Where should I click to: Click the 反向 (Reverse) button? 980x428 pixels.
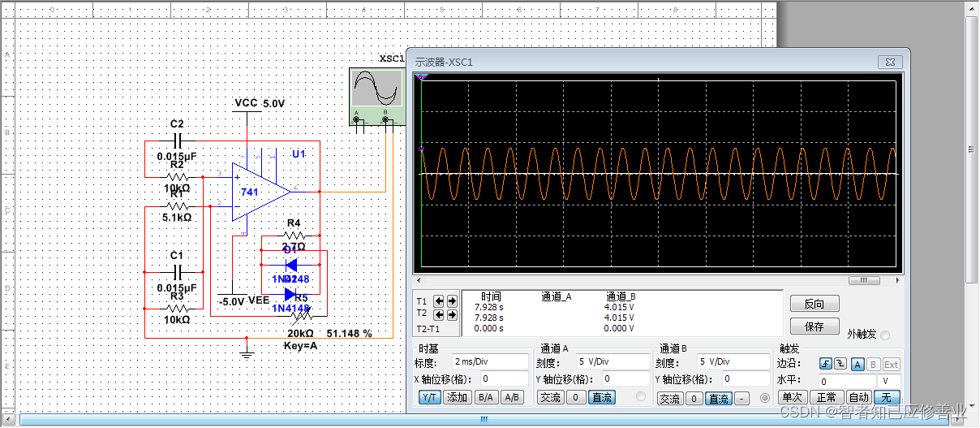click(x=814, y=305)
